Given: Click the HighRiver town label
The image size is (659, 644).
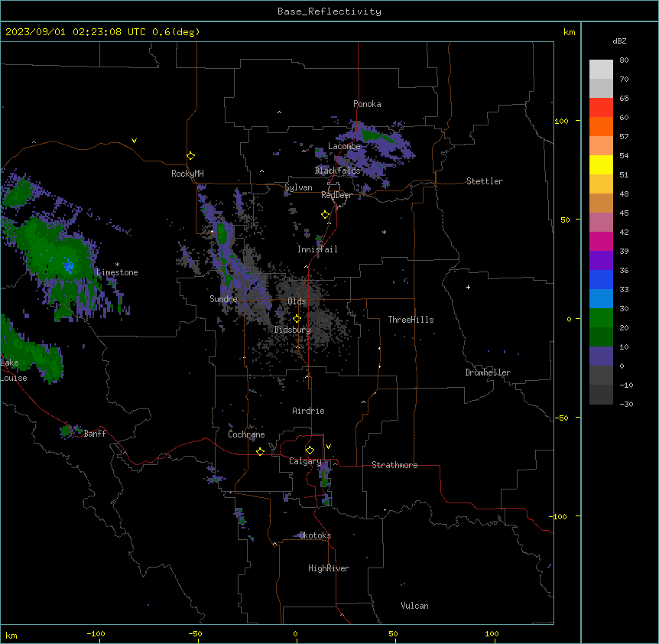Looking at the screenshot, I should (x=329, y=568).
